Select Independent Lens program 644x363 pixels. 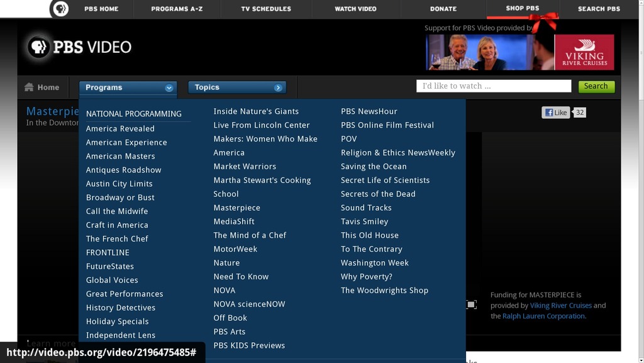(121, 335)
